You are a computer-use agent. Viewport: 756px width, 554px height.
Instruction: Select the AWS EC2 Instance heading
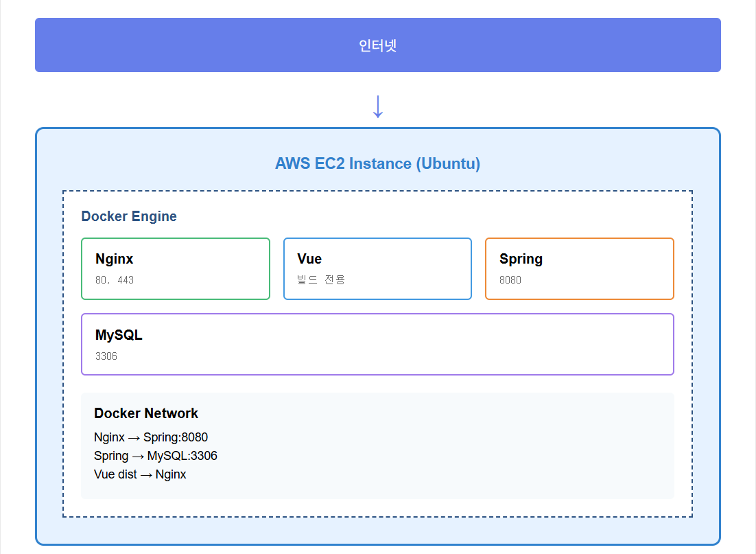click(x=377, y=163)
